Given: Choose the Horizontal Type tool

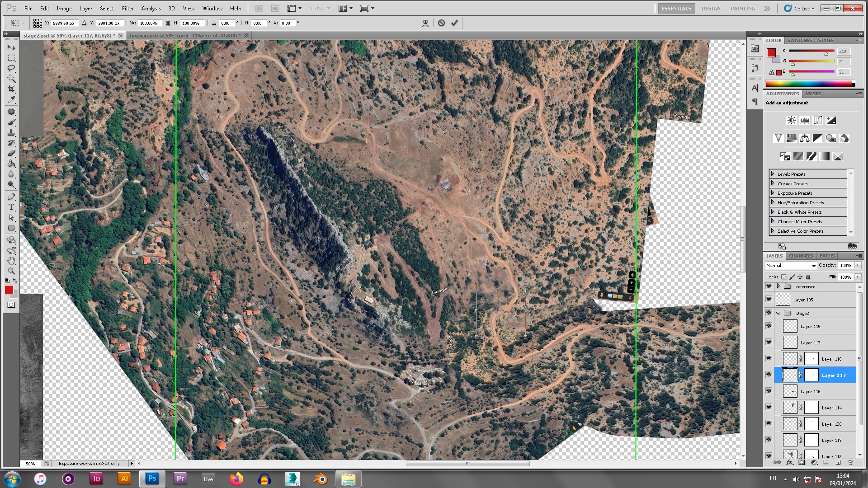Looking at the screenshot, I should (x=11, y=207).
